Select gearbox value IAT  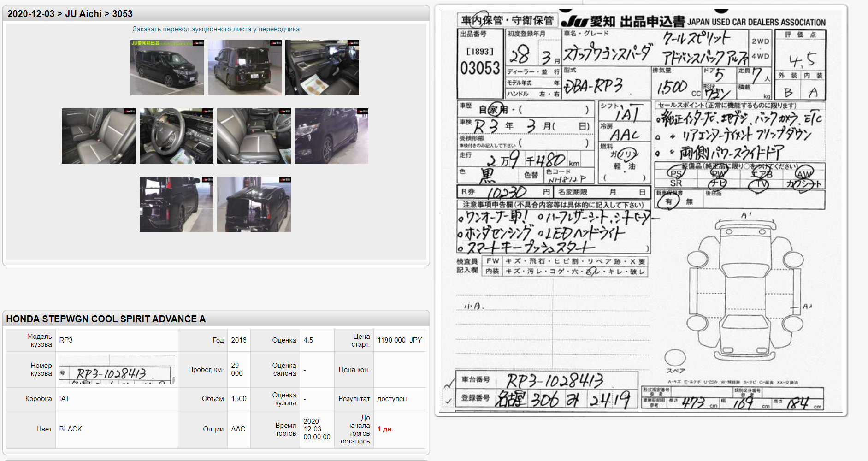tap(64, 399)
